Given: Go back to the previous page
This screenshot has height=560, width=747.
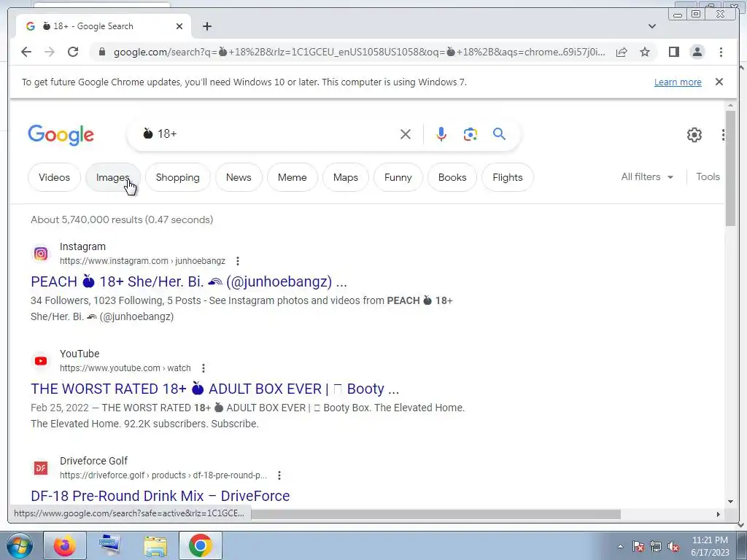Looking at the screenshot, I should [x=26, y=52].
